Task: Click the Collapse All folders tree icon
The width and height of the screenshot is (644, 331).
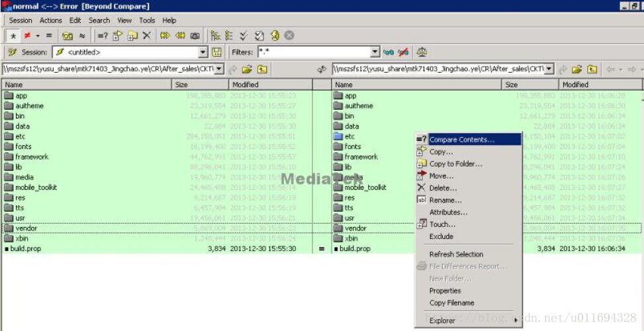Action: (229, 36)
